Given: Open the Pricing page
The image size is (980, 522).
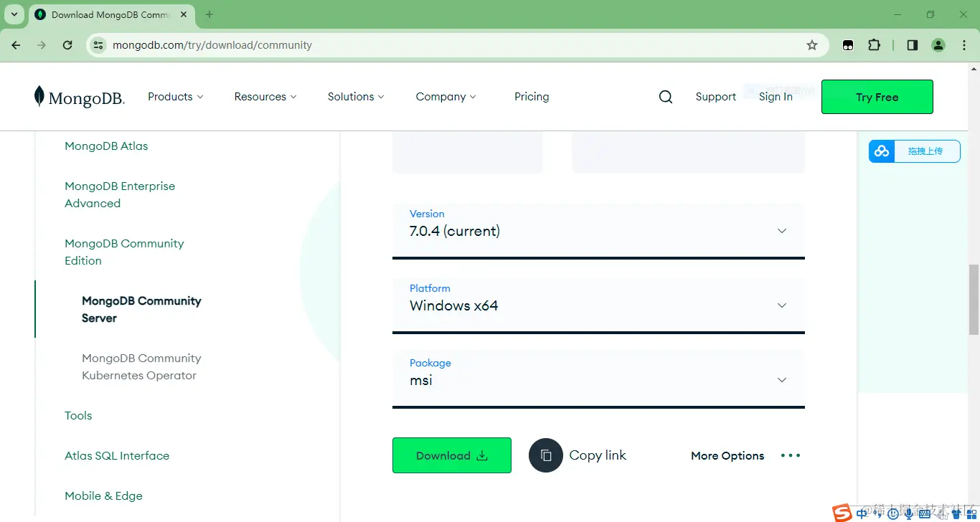Looking at the screenshot, I should 532,97.
